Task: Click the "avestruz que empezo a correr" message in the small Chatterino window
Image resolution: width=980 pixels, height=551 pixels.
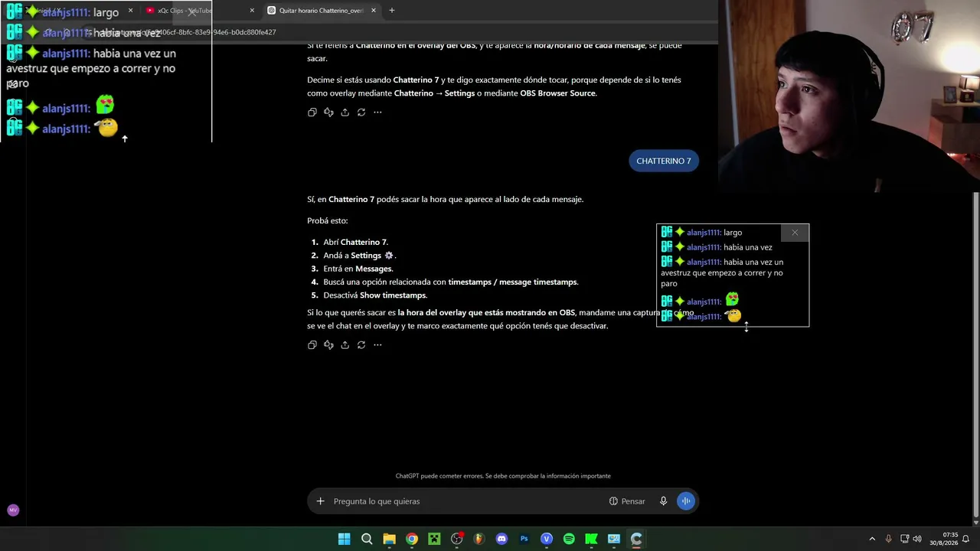Action: point(722,272)
